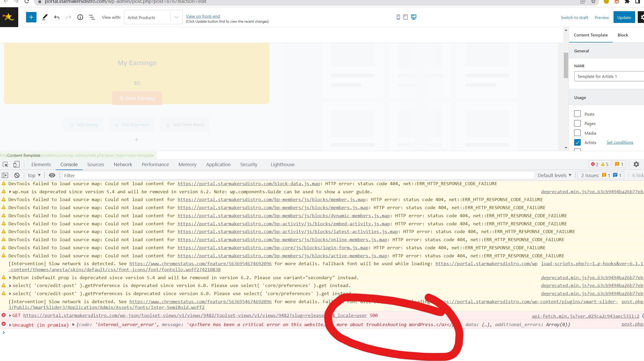
Task: Open the Lighthouse tab
Action: tap(282, 164)
